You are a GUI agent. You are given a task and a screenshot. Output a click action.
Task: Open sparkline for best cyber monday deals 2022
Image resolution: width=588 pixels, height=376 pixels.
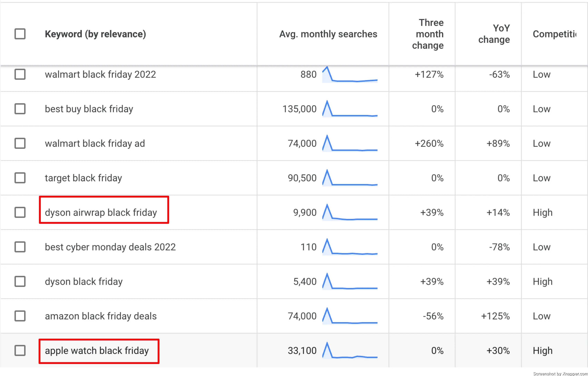click(350, 247)
